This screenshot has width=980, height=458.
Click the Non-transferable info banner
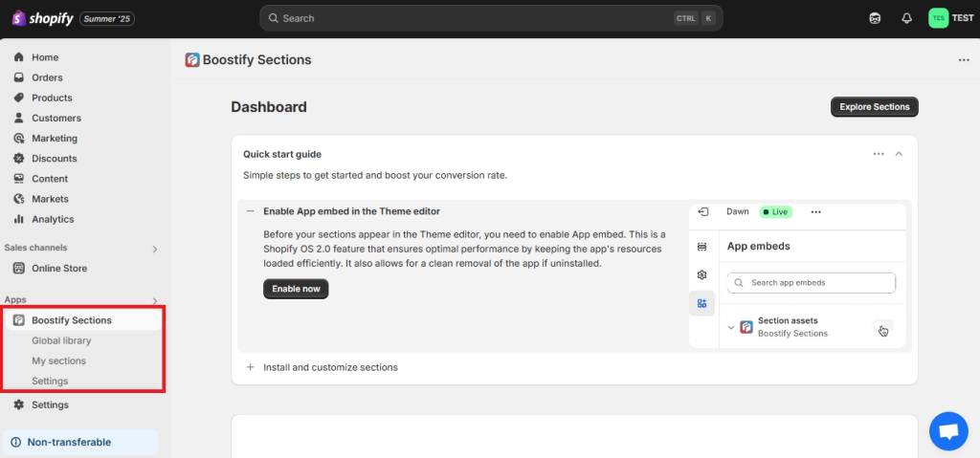80,443
